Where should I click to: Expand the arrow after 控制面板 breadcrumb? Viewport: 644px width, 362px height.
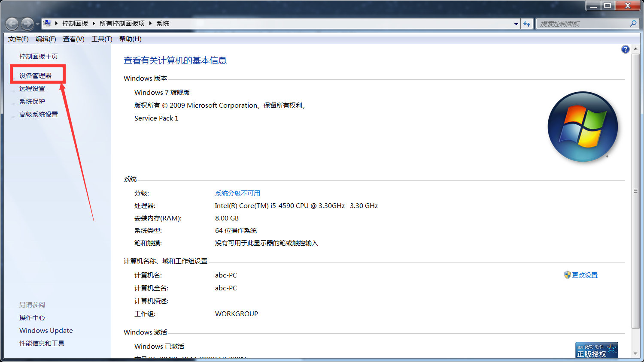click(x=94, y=24)
